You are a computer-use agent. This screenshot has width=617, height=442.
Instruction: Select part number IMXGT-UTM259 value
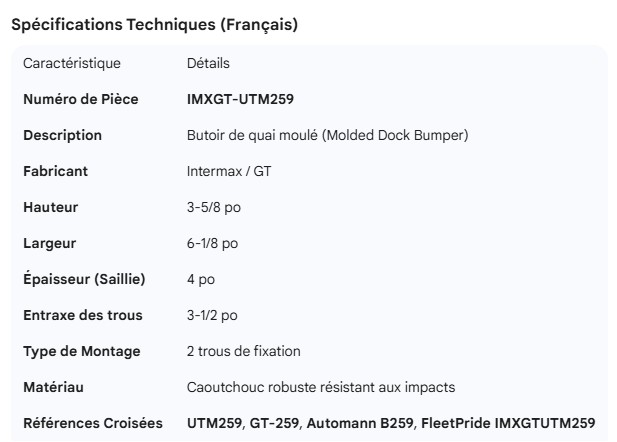(240, 99)
